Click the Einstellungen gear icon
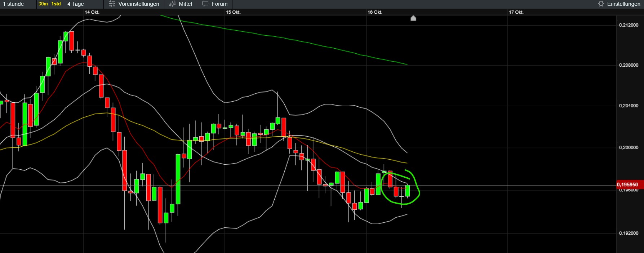Image resolution: width=644 pixels, height=253 pixels. coord(601,4)
